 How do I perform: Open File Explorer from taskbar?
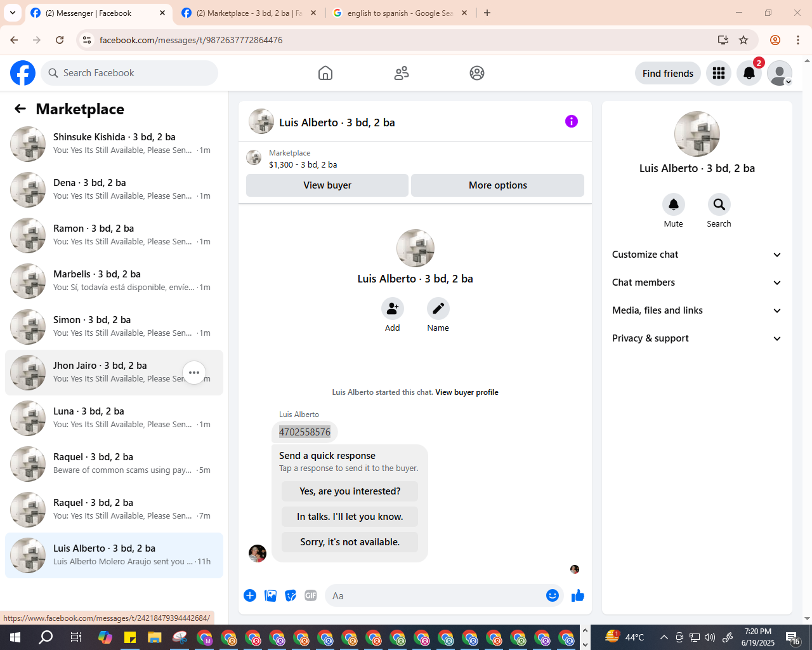click(x=155, y=637)
